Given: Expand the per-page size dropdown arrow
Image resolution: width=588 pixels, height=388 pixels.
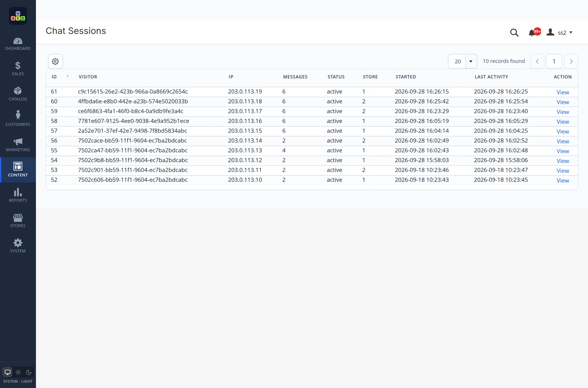Looking at the screenshot, I should click(x=471, y=61).
